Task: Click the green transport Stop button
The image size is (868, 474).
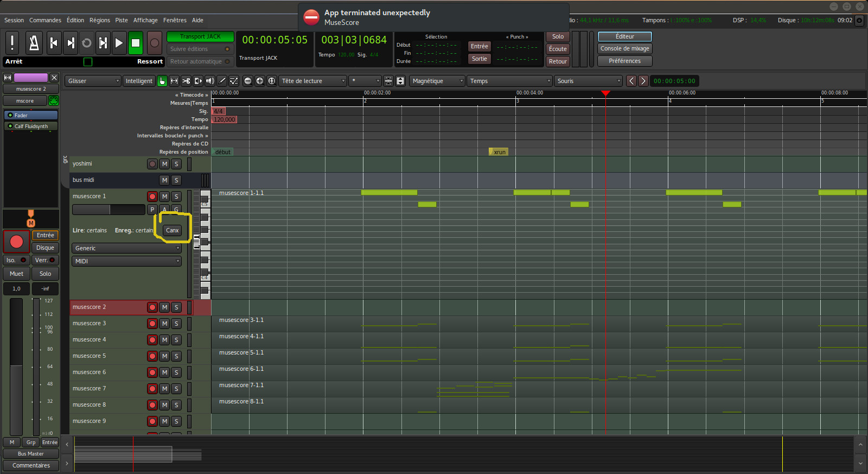Action: [x=136, y=43]
